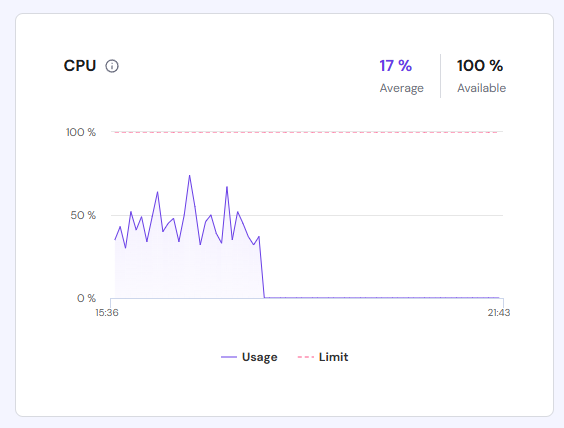Click the point where usage drops to zero
This screenshot has height=428, width=564.
[264, 297]
